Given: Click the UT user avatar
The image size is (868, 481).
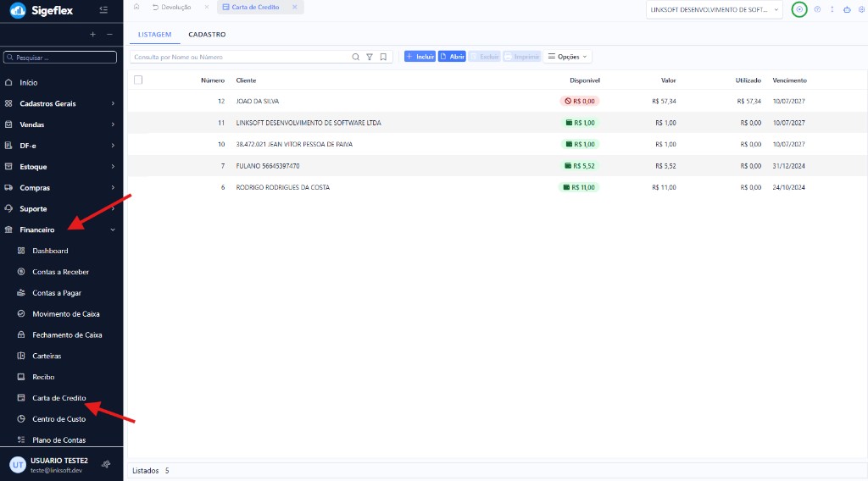Looking at the screenshot, I should tap(18, 465).
